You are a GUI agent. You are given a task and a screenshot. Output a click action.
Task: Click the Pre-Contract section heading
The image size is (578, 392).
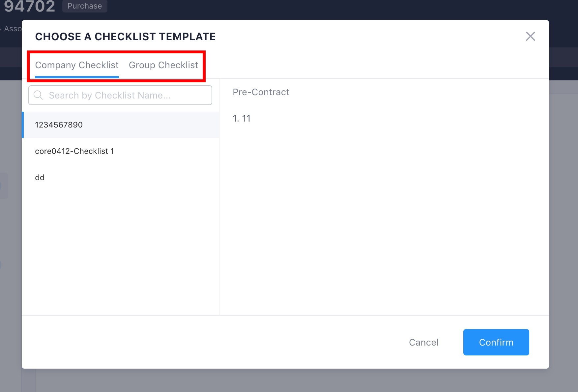pyautogui.click(x=261, y=92)
